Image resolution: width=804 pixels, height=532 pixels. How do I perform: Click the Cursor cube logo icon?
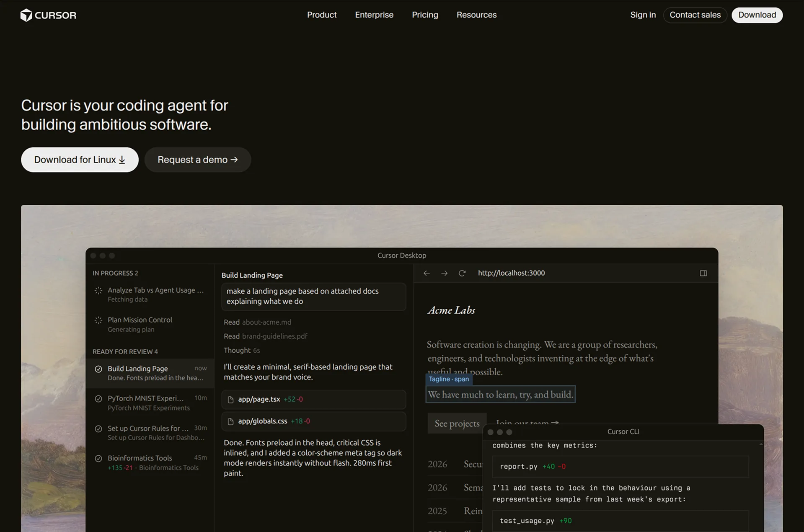click(26, 15)
